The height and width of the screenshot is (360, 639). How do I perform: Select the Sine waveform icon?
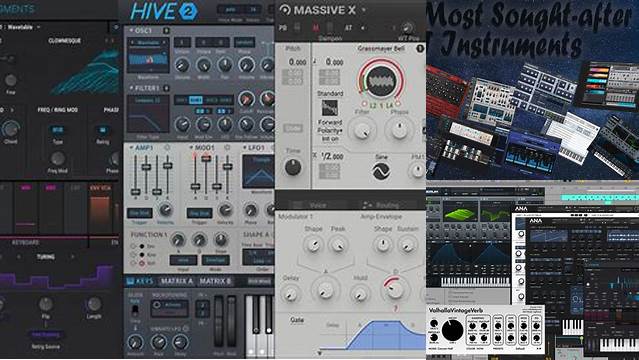[x=381, y=171]
